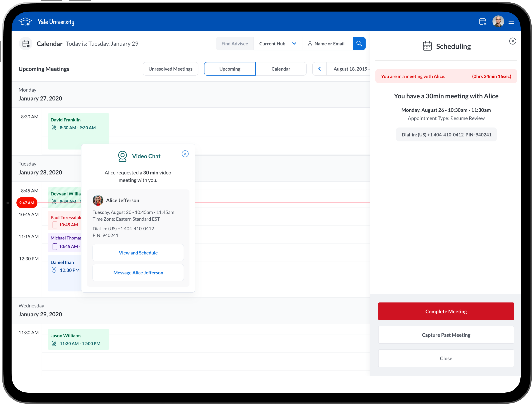Open the calendar settings icon in header
This screenshot has width=532, height=404.
tap(482, 21)
